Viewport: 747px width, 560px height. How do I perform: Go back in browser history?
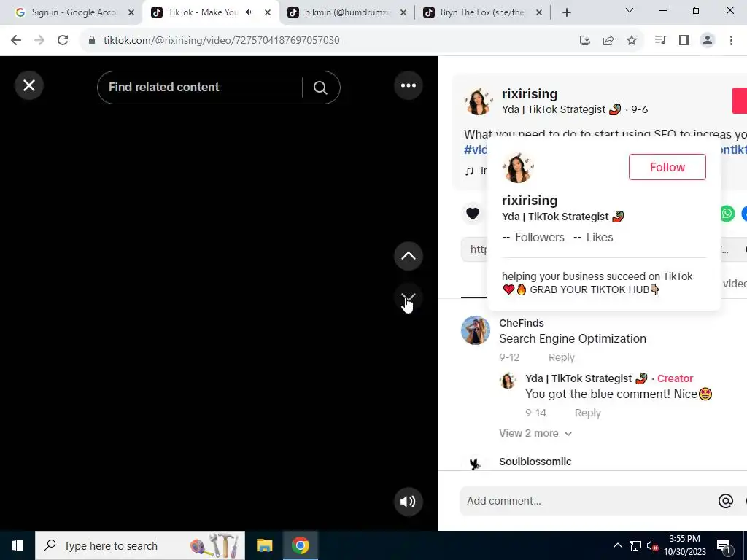[x=16, y=41]
